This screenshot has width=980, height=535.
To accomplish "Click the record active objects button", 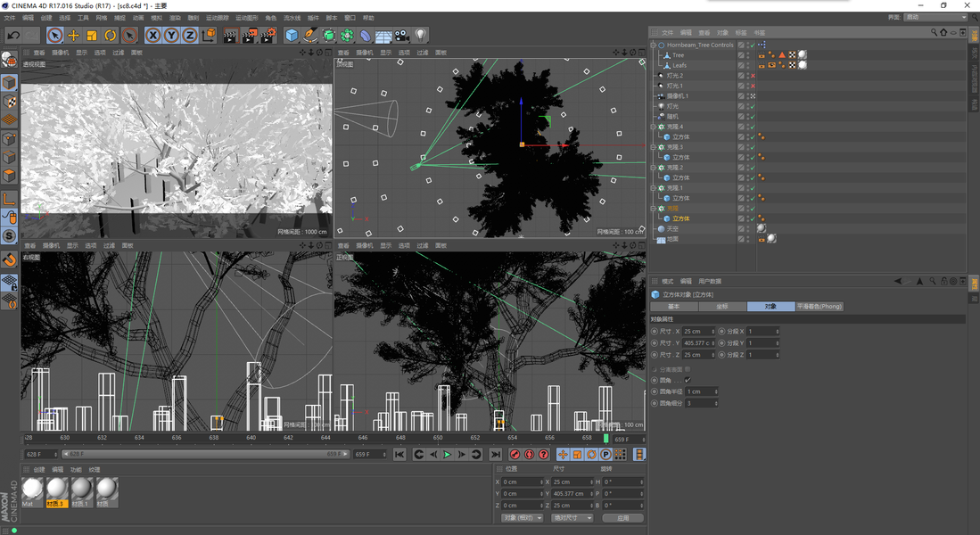I will pyautogui.click(x=515, y=455).
